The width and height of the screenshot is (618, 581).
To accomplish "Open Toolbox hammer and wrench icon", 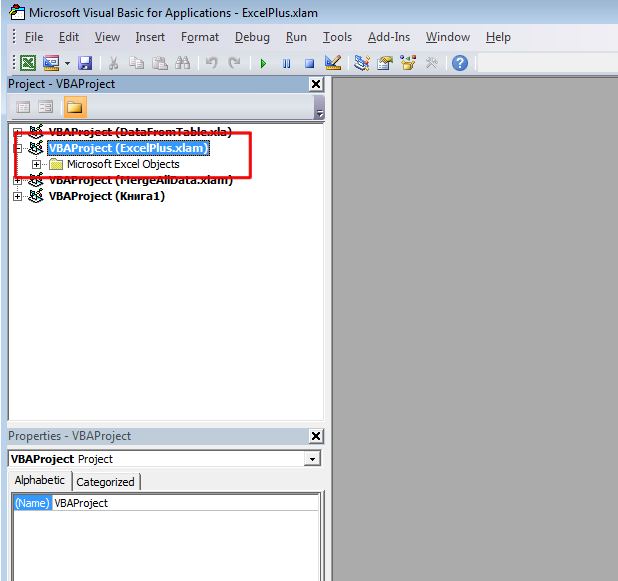I will click(x=431, y=63).
